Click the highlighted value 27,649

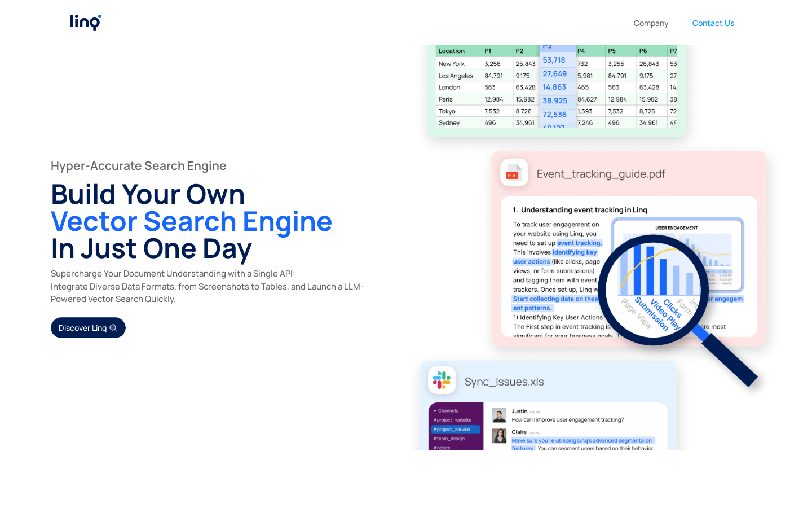pos(555,73)
